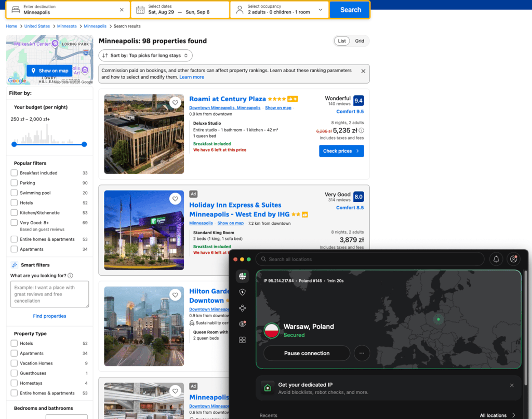Image resolution: width=532 pixels, height=419 pixels.
Task: Save Hilton Garden property with heart icon
Action: coord(175,295)
